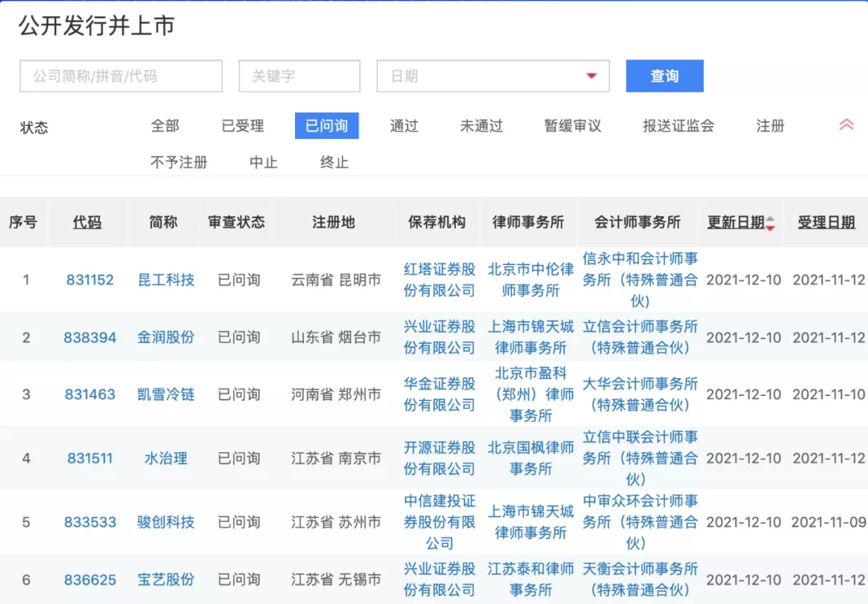
Task: Click 河南省 郑州市 registration cell
Action: [336, 394]
